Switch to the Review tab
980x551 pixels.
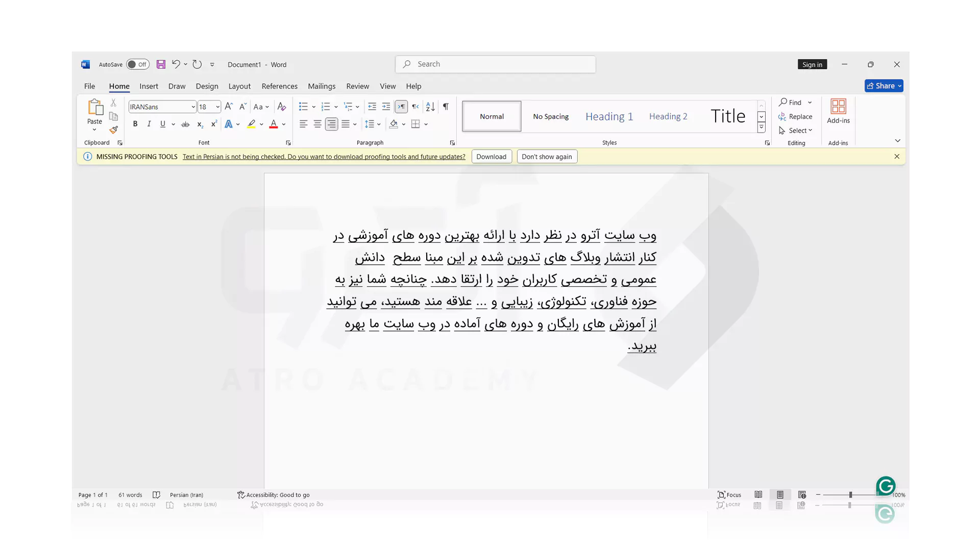point(357,86)
